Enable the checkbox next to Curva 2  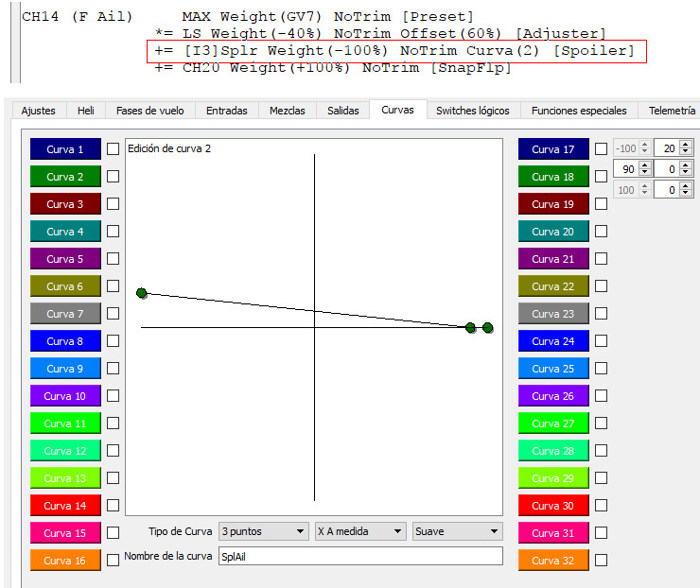pos(113,177)
